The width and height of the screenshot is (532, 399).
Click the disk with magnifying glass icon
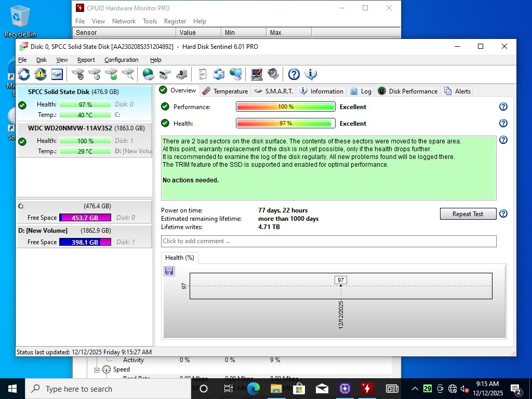[128, 74]
